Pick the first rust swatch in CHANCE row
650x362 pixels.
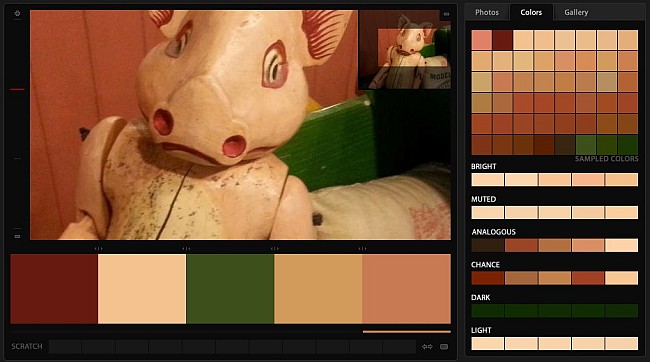click(x=488, y=278)
